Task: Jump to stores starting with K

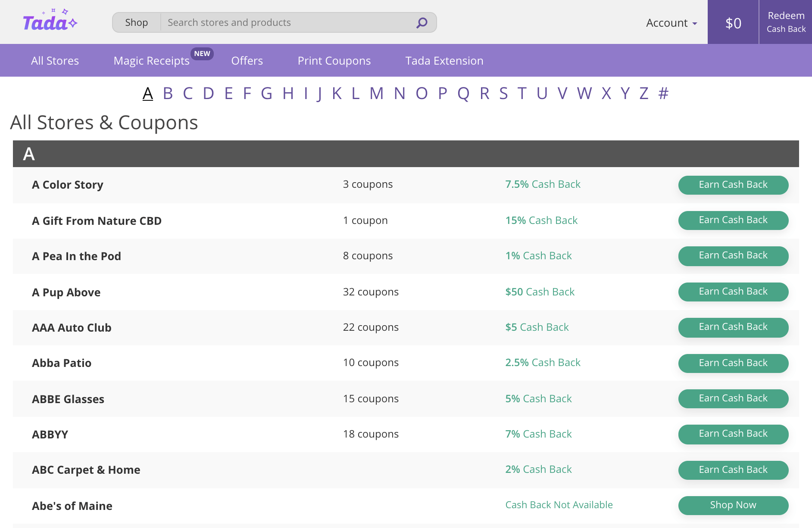Action: [337, 93]
